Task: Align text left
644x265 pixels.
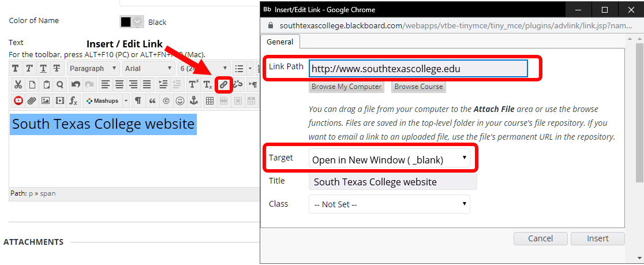Action: click(x=105, y=85)
